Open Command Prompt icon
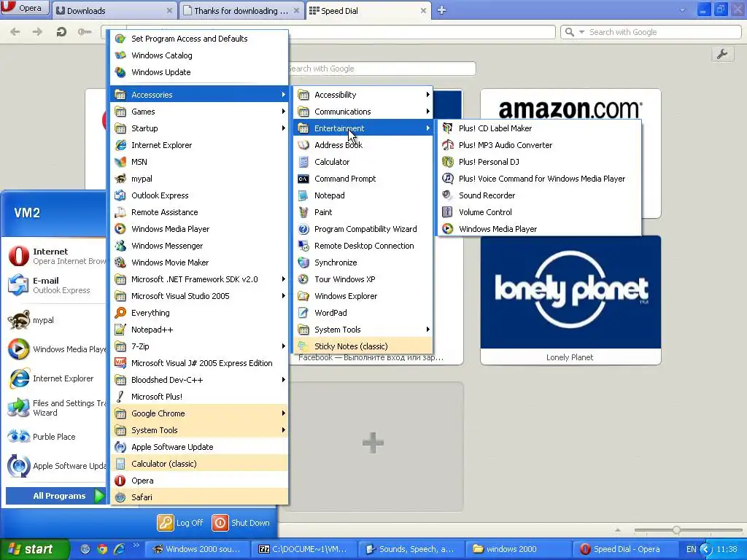 [x=303, y=179]
